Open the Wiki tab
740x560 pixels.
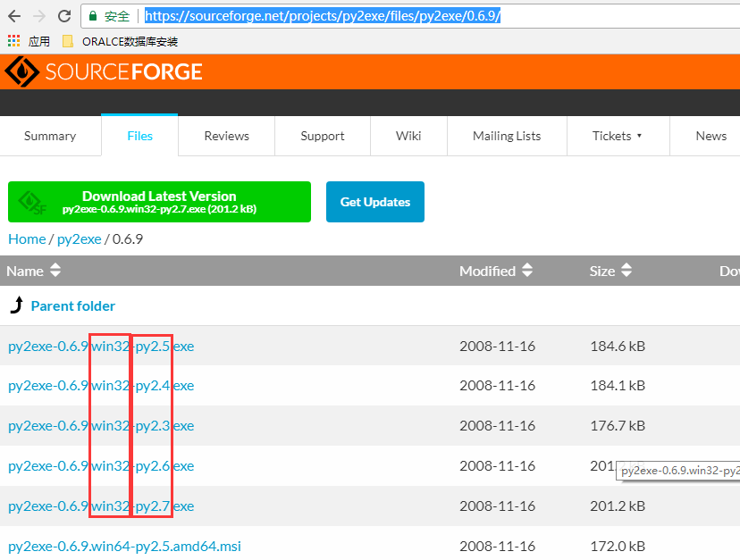tap(408, 136)
